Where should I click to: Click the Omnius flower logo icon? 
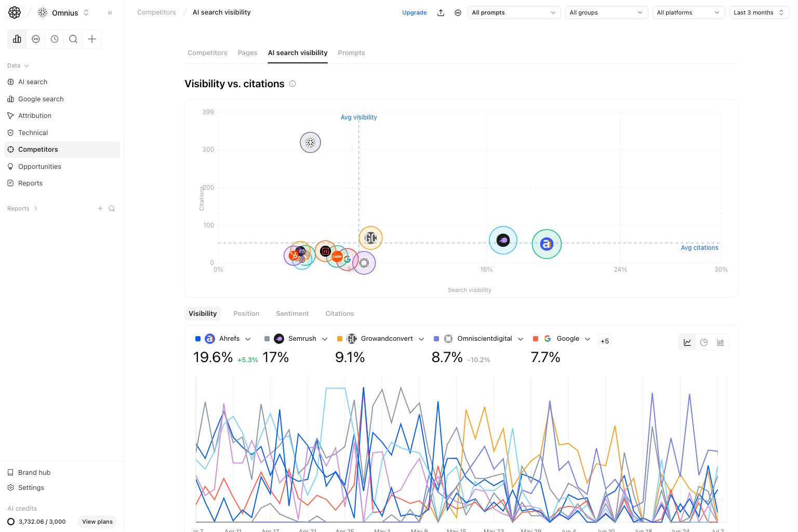point(15,12)
